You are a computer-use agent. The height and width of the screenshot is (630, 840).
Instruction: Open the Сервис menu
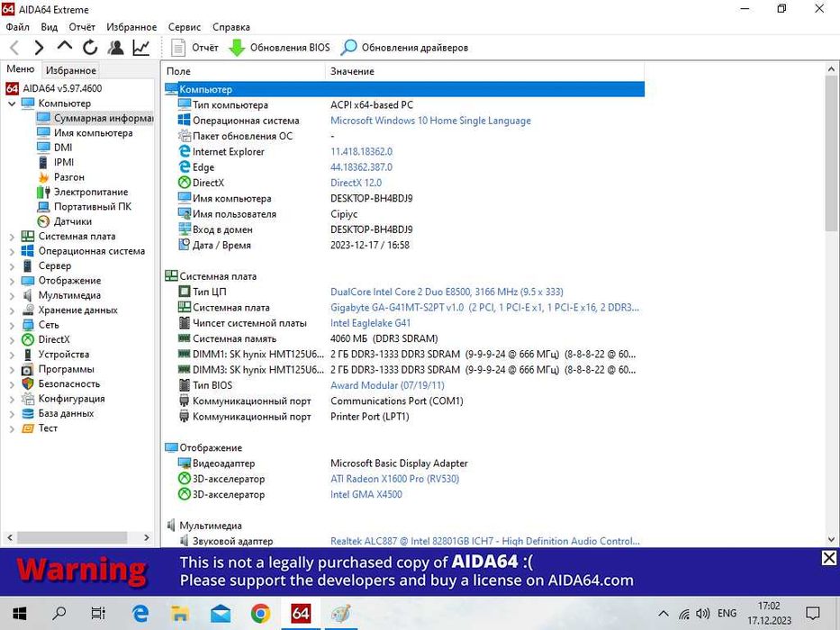[185, 27]
